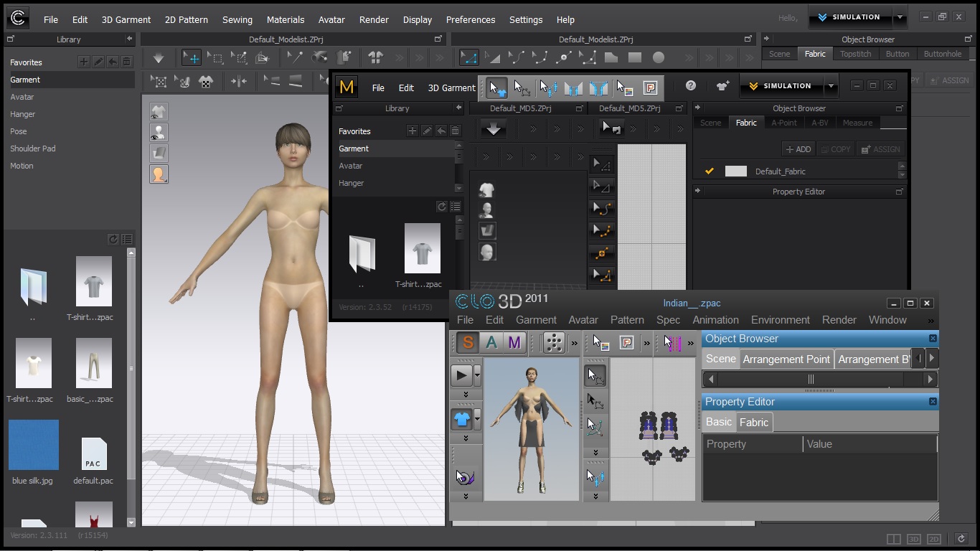This screenshot has width=980, height=551.
Task: Expand dropdown arrow next to play button
Action: point(477,375)
